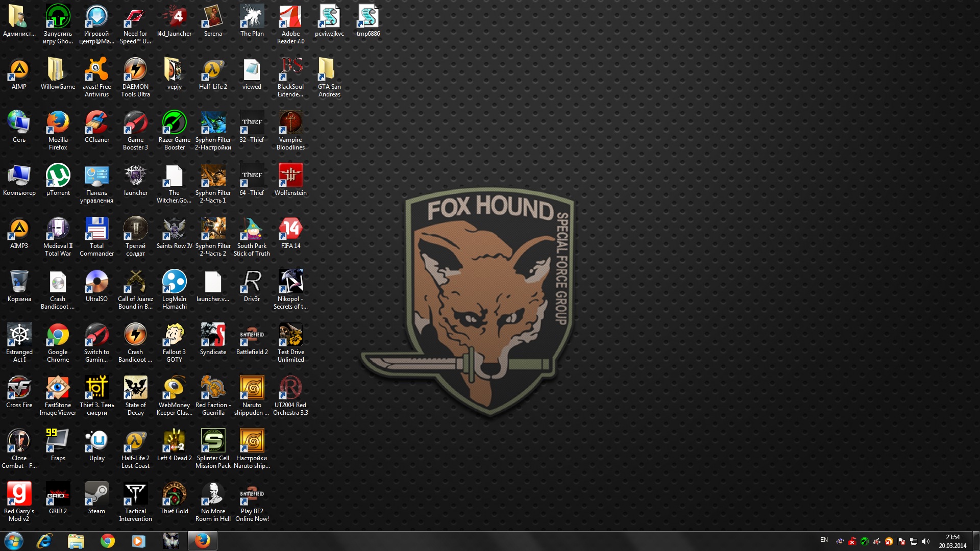Open Windows Explorer from the taskbar

coord(76,541)
